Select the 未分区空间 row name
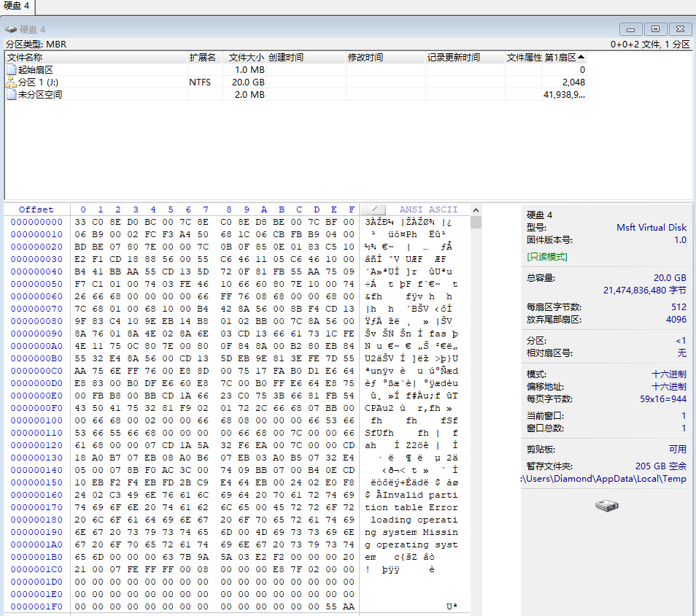The image size is (696, 616). click(40, 95)
